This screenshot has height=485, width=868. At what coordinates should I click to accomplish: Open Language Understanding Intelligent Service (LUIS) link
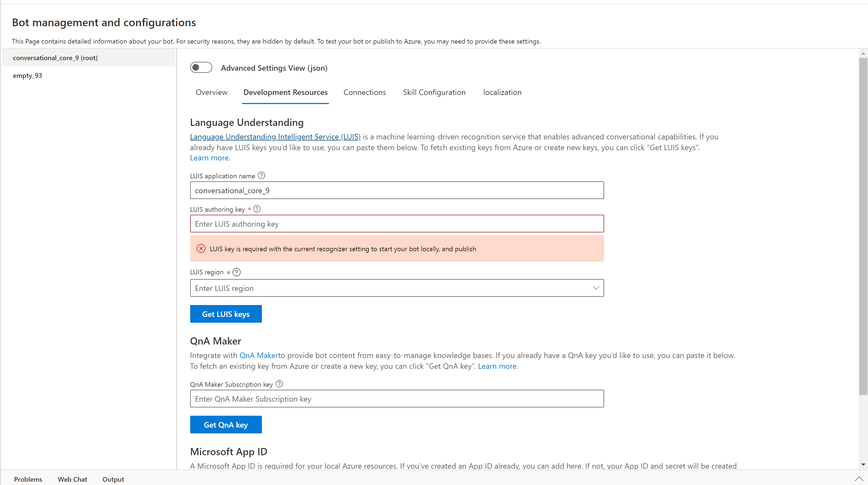point(275,136)
